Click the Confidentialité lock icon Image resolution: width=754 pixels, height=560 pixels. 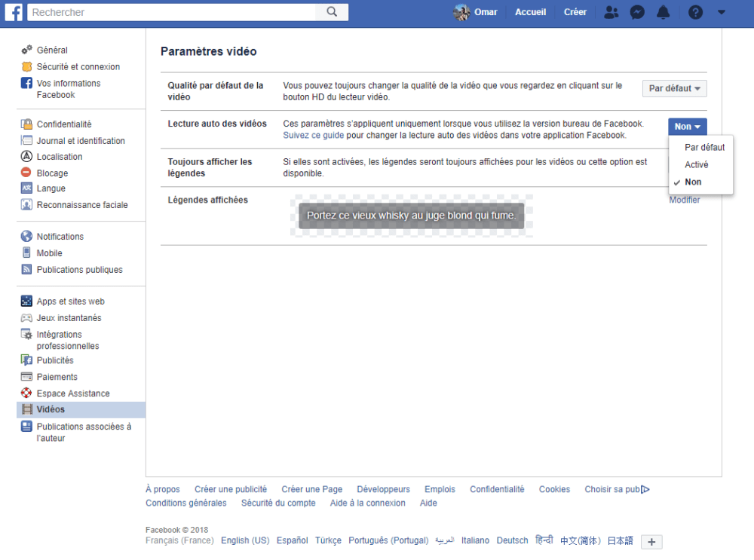coord(26,124)
